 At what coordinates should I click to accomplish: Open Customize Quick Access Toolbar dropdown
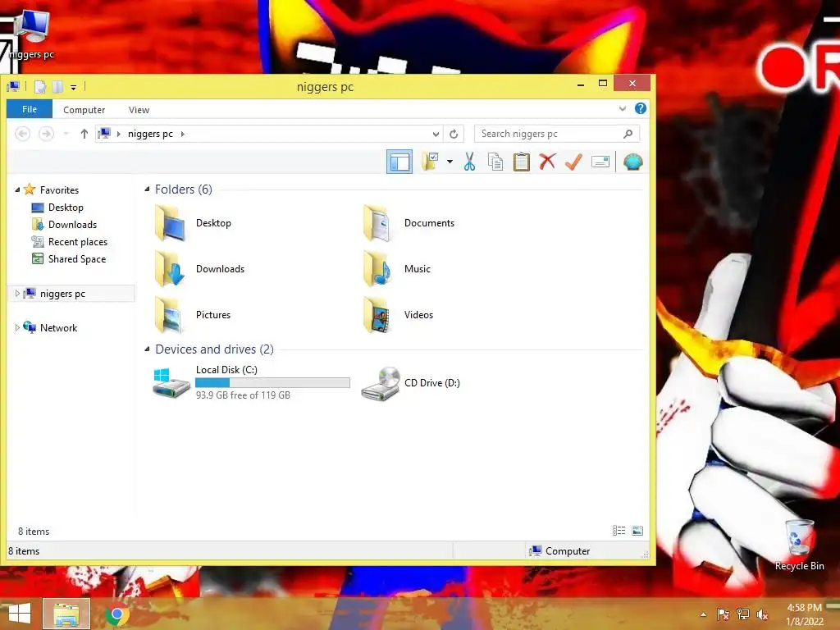73,87
